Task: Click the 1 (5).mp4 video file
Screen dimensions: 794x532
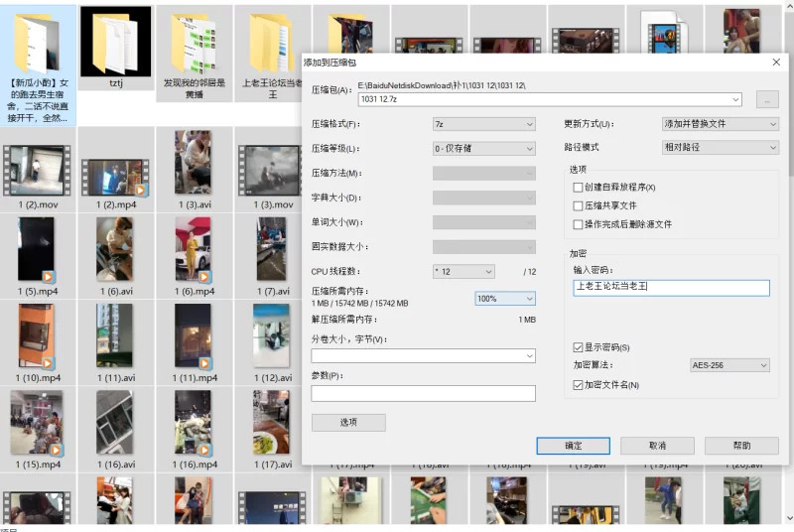Action: tap(37, 250)
